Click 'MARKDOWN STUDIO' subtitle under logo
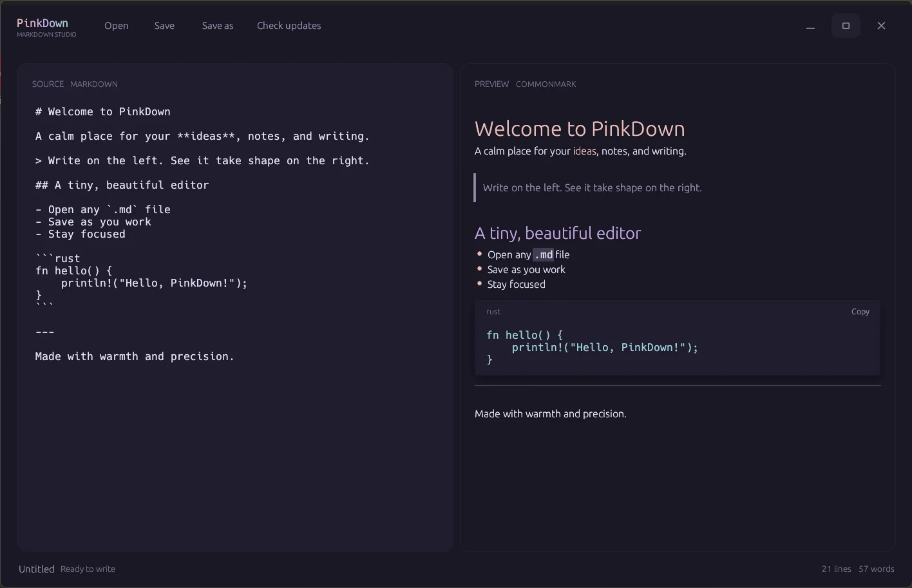Viewport: 912px width, 588px height. pyautogui.click(x=46, y=35)
